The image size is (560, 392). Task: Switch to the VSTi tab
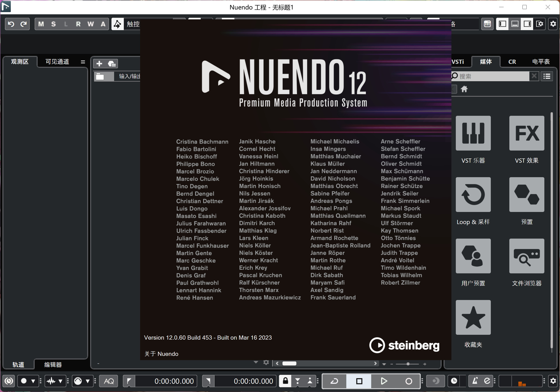[458, 62]
